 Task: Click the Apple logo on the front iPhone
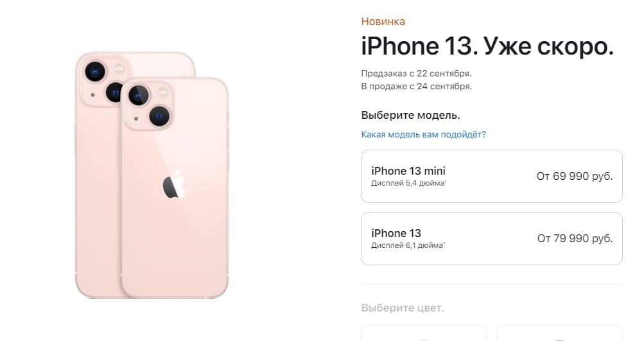174,184
